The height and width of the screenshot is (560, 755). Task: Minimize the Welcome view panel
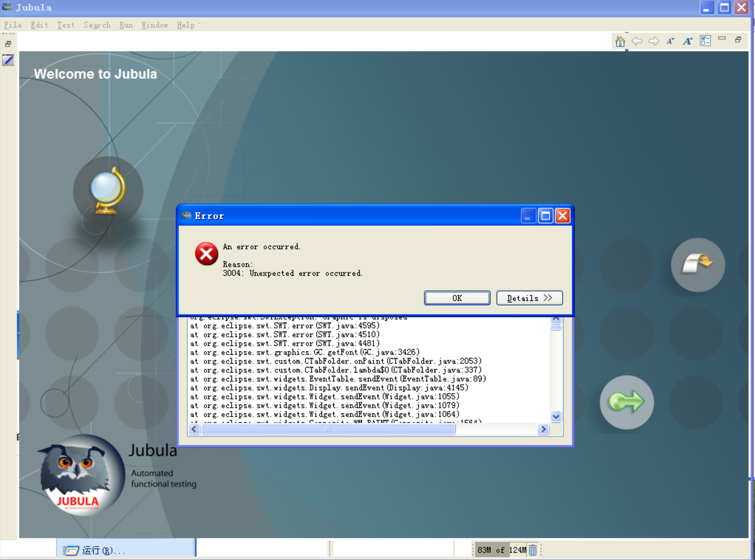[722, 39]
